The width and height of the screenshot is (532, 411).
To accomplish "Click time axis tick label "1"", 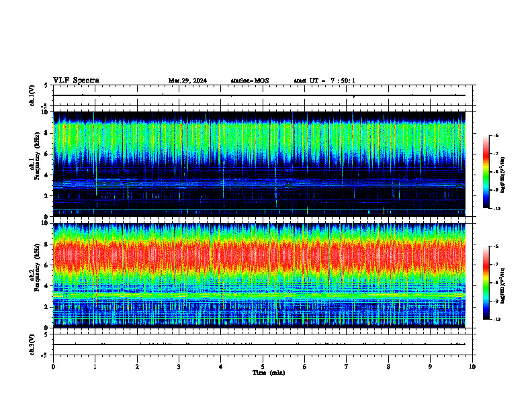I will click(95, 367).
